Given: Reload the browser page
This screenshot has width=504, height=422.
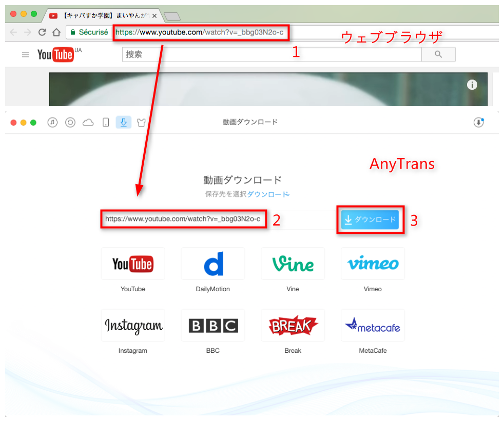Looking at the screenshot, I should pyautogui.click(x=42, y=32).
